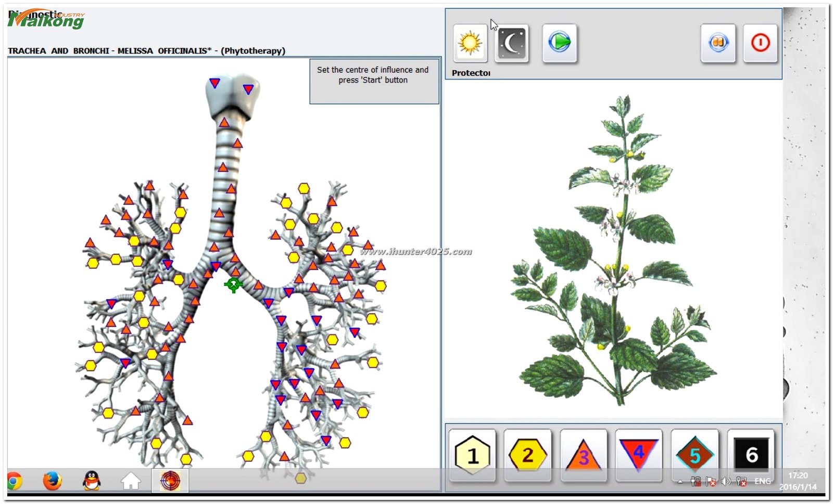Select level 3 orange triangle marker
This screenshot has width=833, height=504.
click(x=583, y=455)
